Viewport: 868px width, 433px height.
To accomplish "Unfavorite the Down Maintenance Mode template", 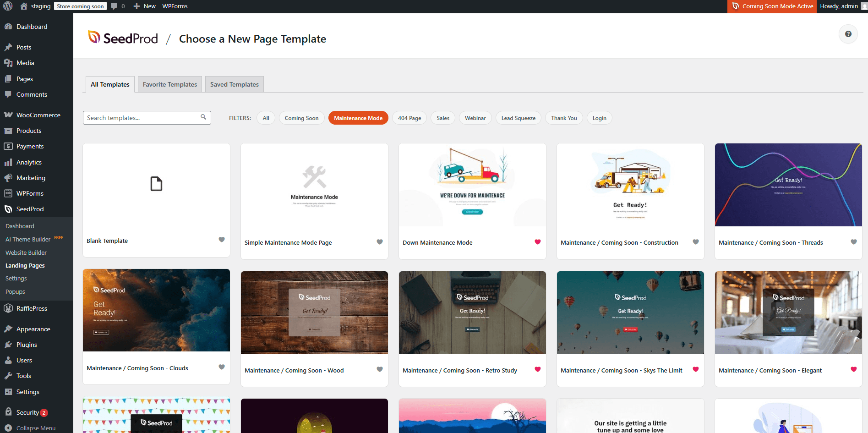I will click(x=538, y=242).
